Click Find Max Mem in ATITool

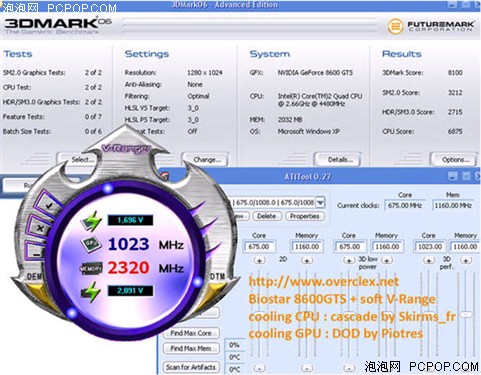(x=191, y=348)
